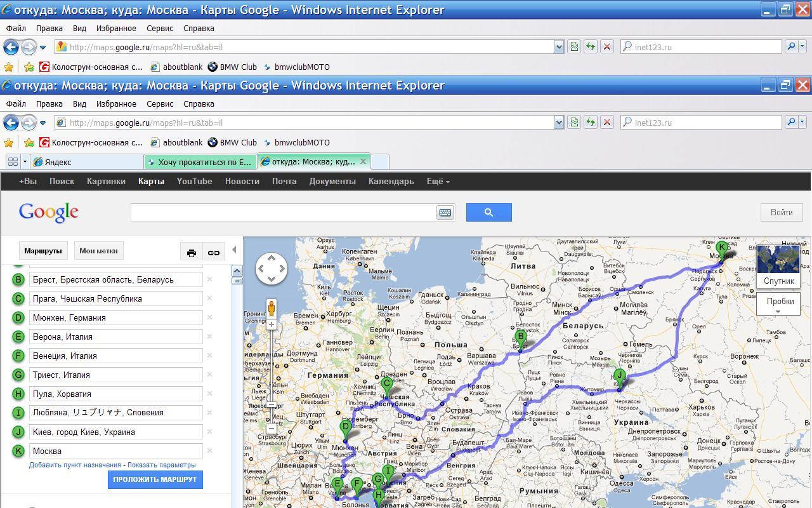Expand the Ещё menu in Google bar
Screen dimensions: 812x508
point(438,181)
